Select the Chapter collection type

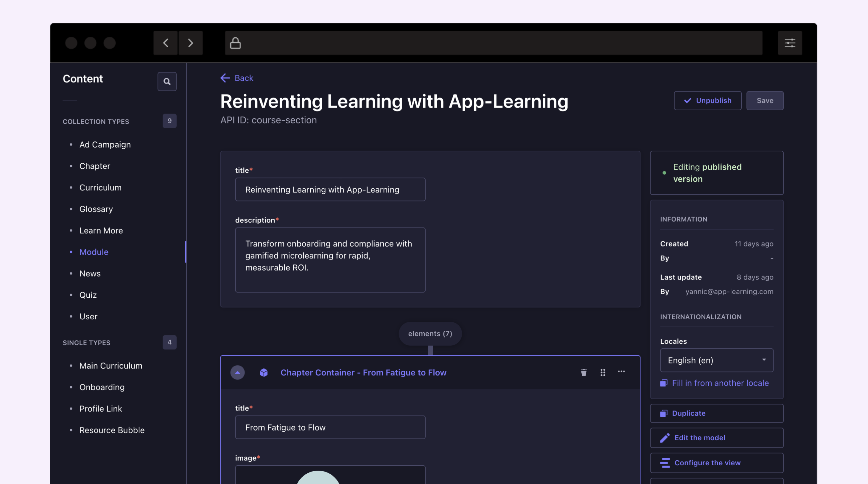point(95,166)
